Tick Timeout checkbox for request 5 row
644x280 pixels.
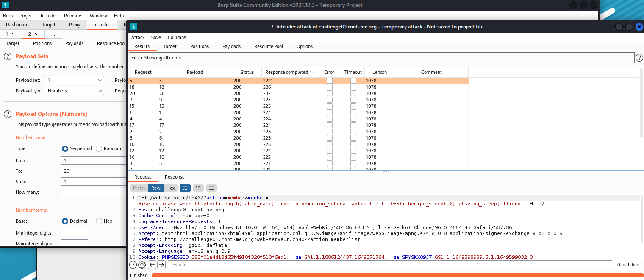click(x=353, y=81)
